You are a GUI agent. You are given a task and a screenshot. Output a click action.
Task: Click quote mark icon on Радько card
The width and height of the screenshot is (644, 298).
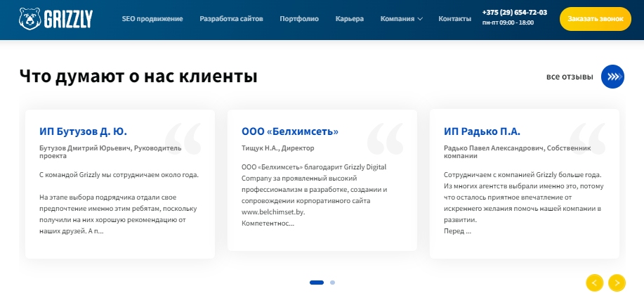click(x=587, y=138)
